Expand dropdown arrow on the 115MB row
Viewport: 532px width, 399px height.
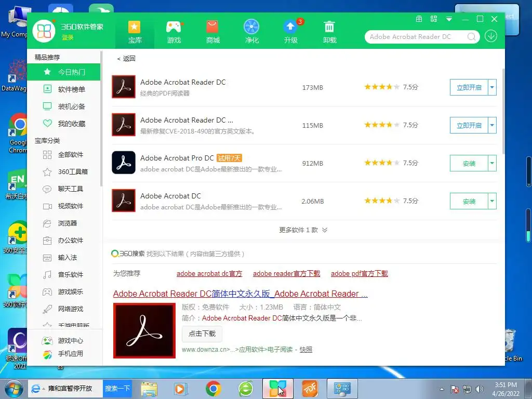click(x=492, y=126)
